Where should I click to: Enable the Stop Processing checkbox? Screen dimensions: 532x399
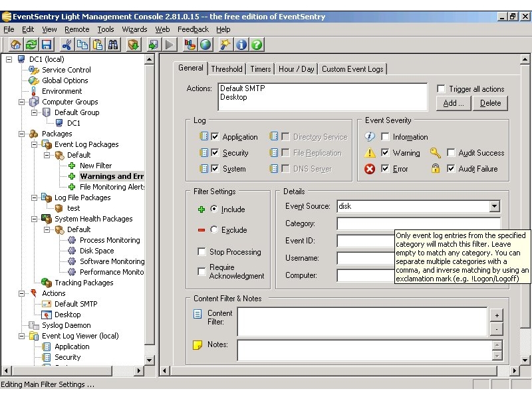[201, 252]
